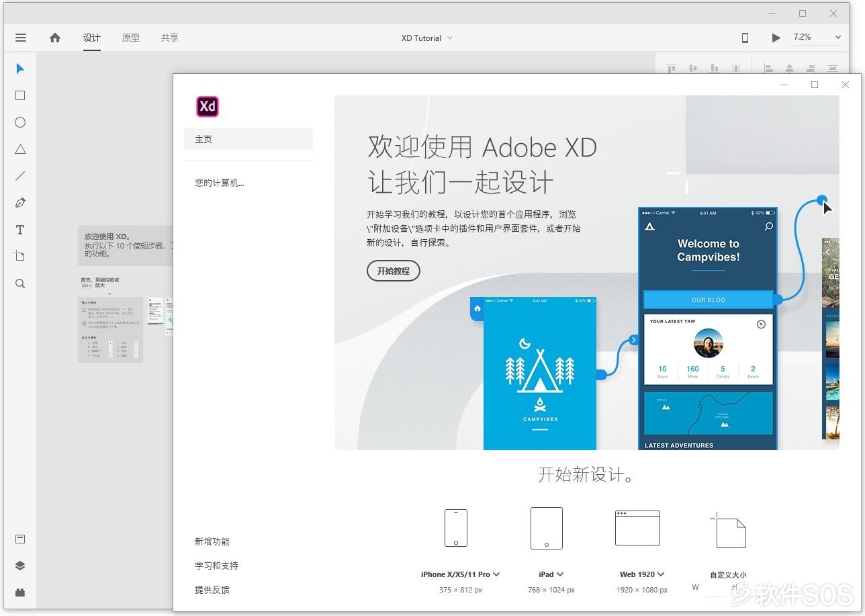Image resolution: width=865 pixels, height=616 pixels.
Task: Click the desktop preview play button
Action: (x=776, y=38)
